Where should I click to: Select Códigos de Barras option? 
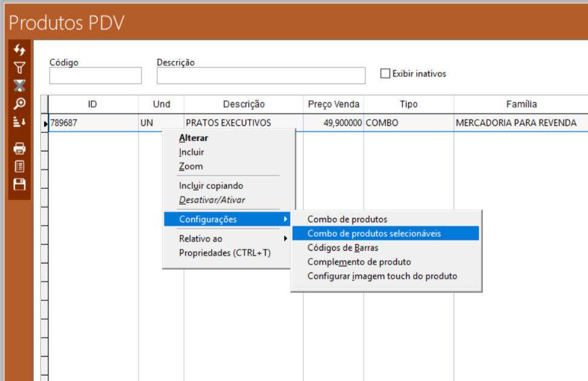point(342,248)
